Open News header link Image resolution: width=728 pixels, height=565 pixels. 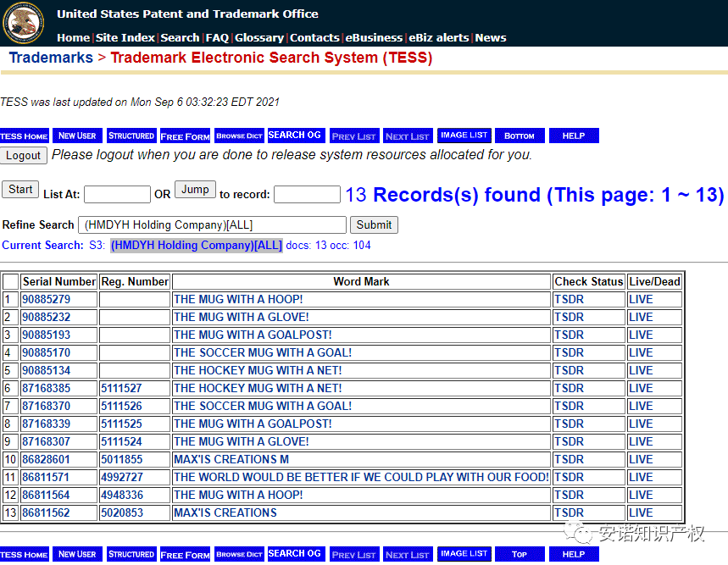tap(491, 37)
